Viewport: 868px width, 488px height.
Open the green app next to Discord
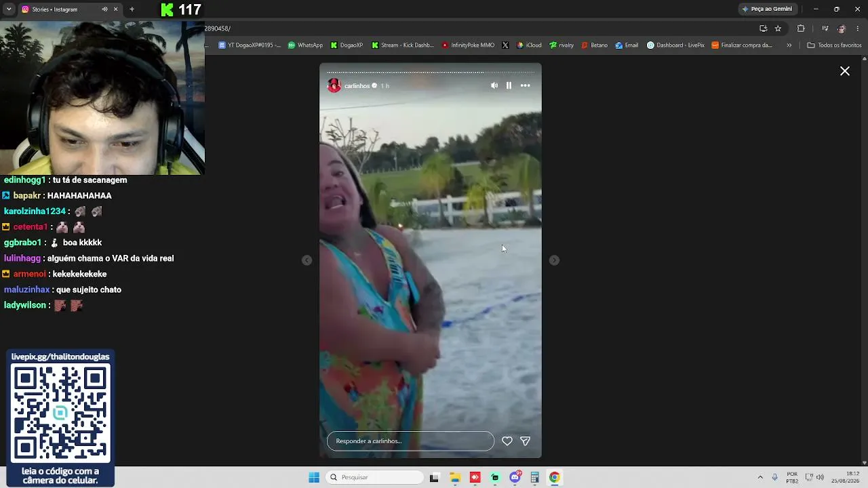point(495,477)
